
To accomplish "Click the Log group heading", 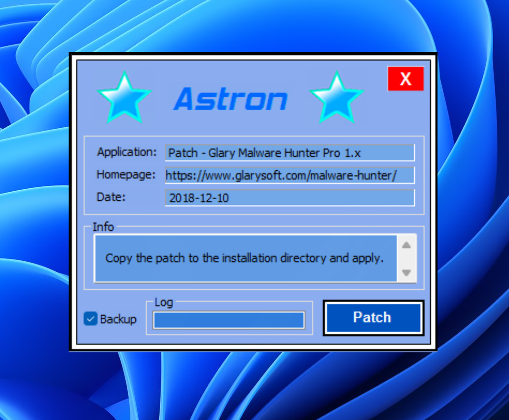I will pos(164,302).
